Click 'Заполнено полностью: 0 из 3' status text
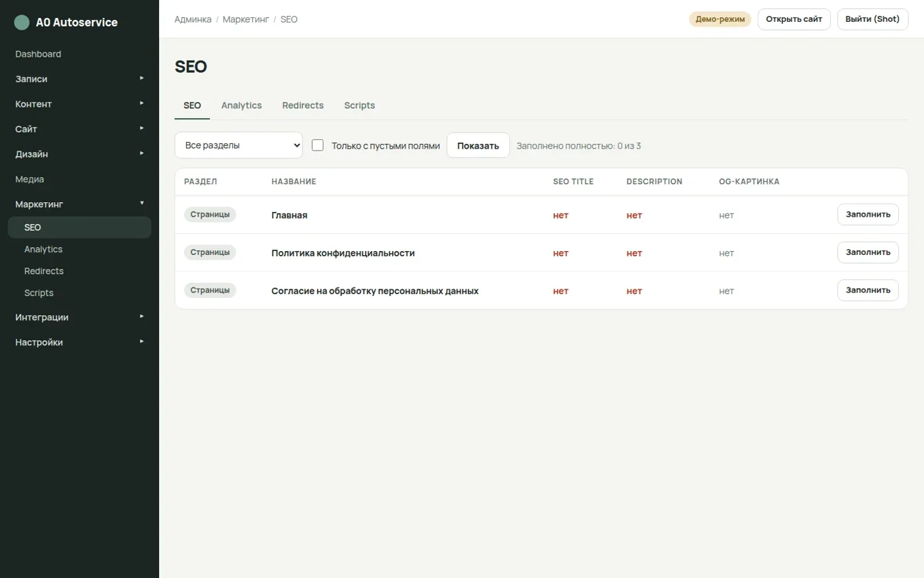The image size is (924, 578). coord(579,146)
